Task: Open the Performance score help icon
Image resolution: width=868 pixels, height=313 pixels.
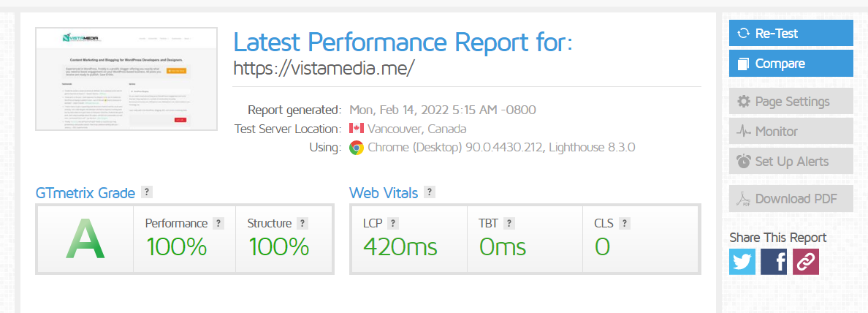Action: coord(218,224)
